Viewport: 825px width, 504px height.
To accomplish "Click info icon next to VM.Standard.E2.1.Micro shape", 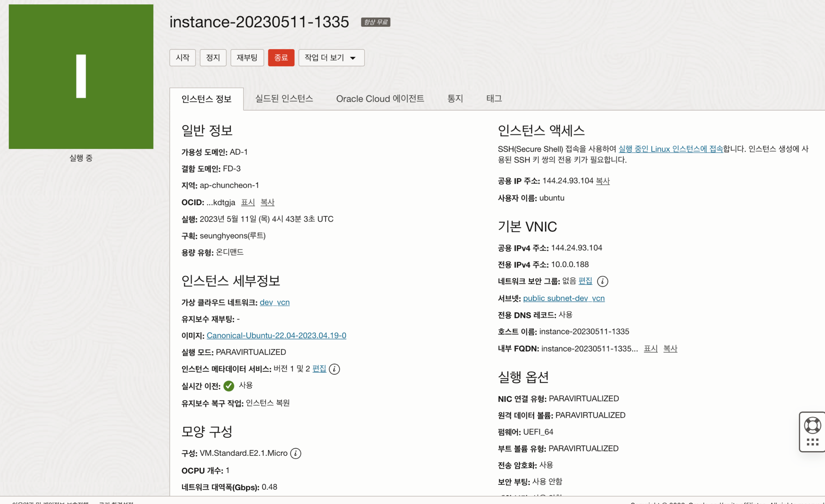I will [295, 453].
